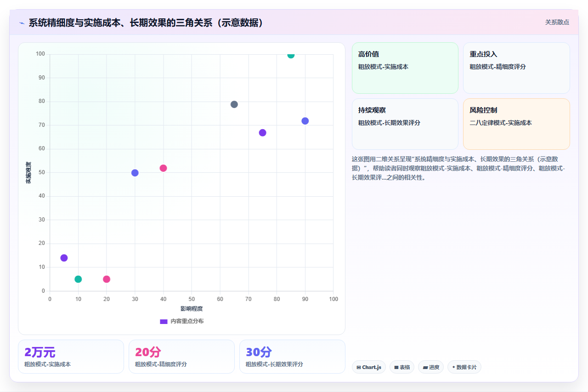The height and width of the screenshot is (392, 588).
Task: Click 粗放模式-长期效果评分 text in 持续观察 card
Action: click(x=389, y=123)
